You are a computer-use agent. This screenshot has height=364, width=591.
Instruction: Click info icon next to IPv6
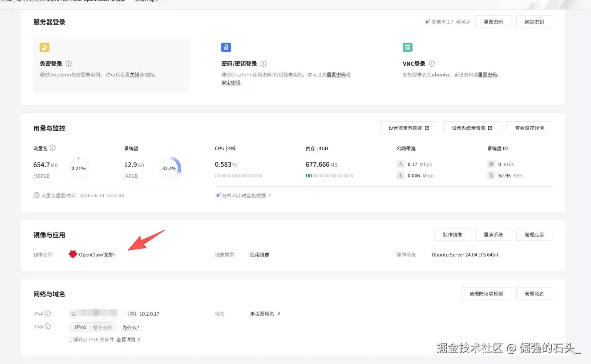[x=48, y=327]
